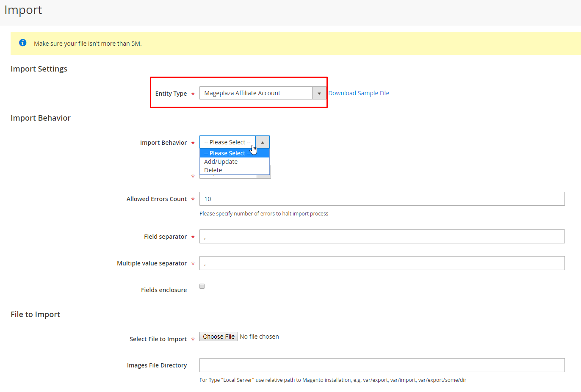
Task: Select Add/Update import behavior option
Action: pyautogui.click(x=221, y=162)
